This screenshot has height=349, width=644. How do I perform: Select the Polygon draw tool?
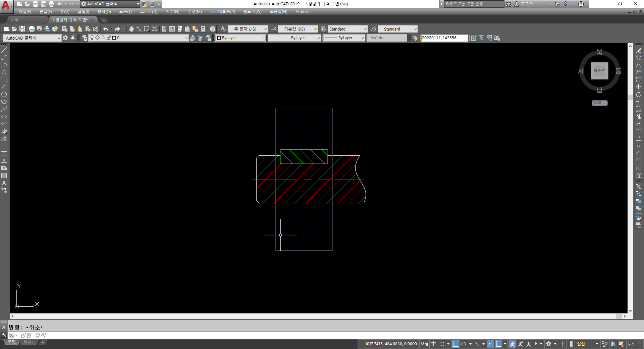[x=4, y=72]
